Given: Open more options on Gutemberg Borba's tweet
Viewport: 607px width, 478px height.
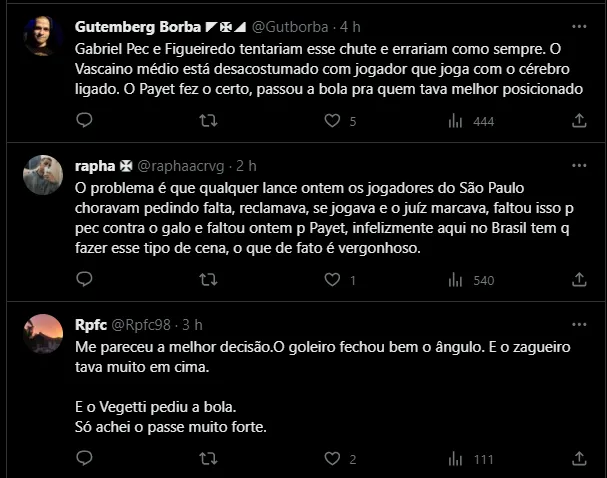Looking at the screenshot, I should [x=579, y=27].
